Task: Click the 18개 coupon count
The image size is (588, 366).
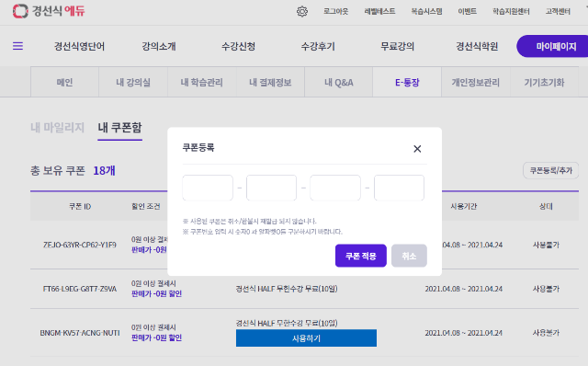Action: point(104,171)
